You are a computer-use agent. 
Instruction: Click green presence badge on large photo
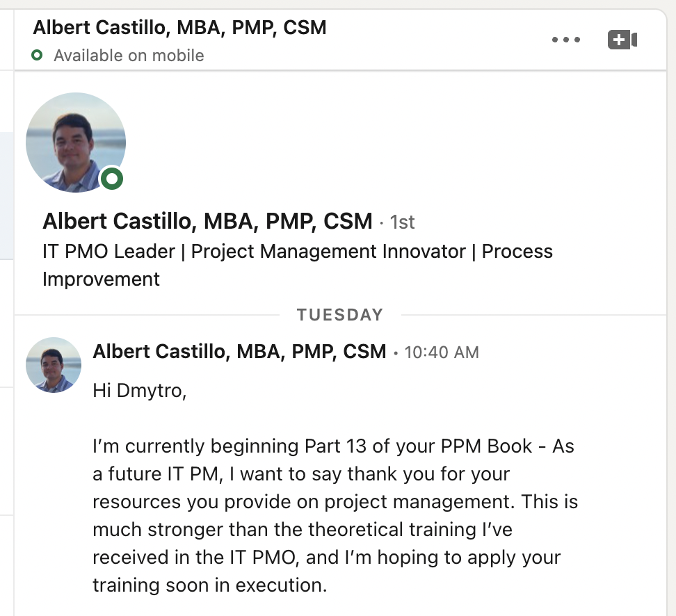pos(112,179)
